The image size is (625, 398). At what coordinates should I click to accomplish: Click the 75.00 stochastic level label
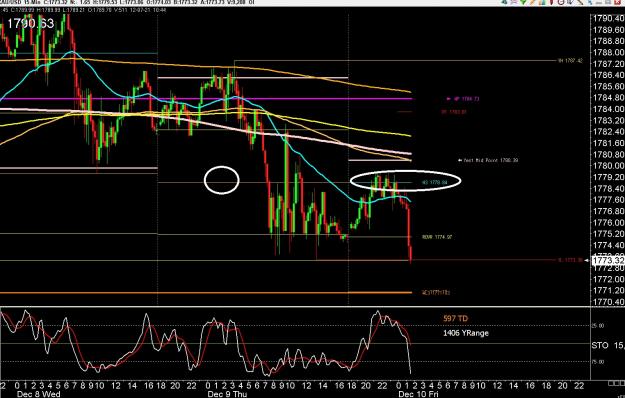pos(599,362)
